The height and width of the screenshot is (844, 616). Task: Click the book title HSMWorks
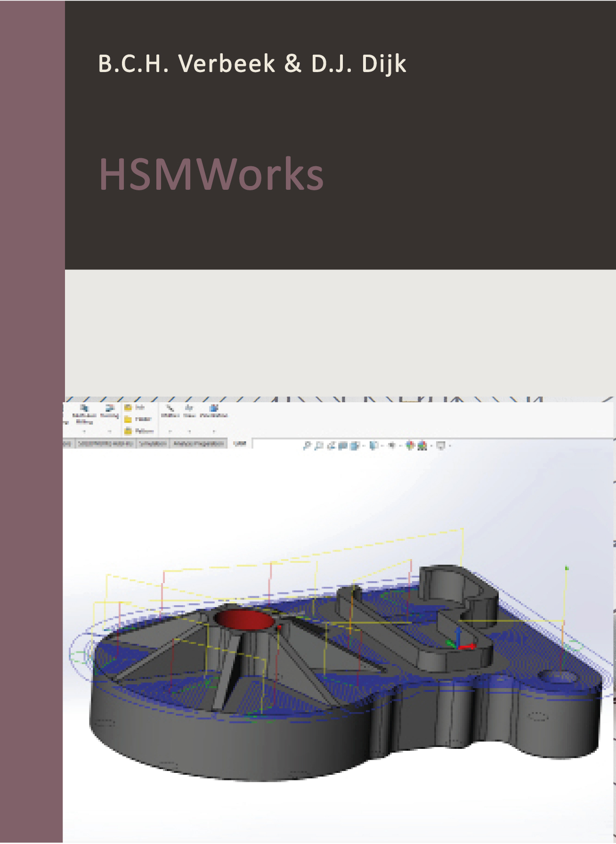coord(211,175)
